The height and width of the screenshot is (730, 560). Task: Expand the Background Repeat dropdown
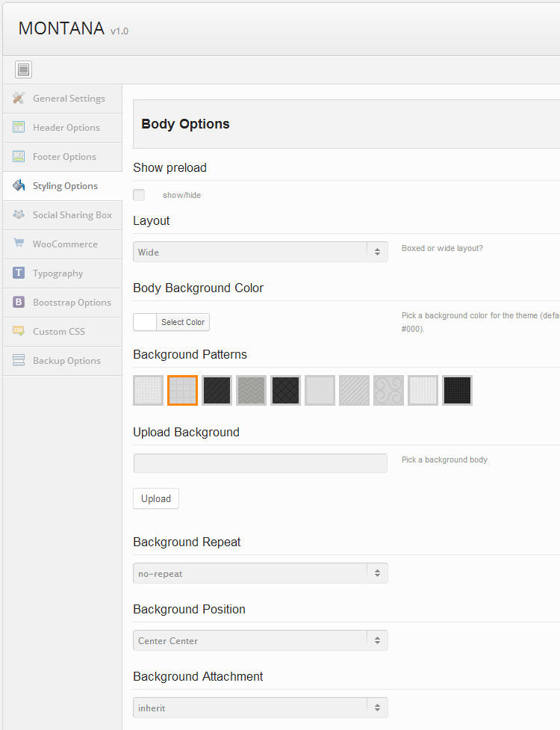260,573
